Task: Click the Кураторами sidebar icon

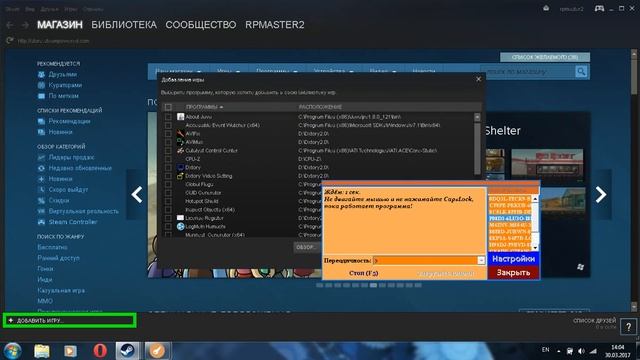Action: point(41,85)
